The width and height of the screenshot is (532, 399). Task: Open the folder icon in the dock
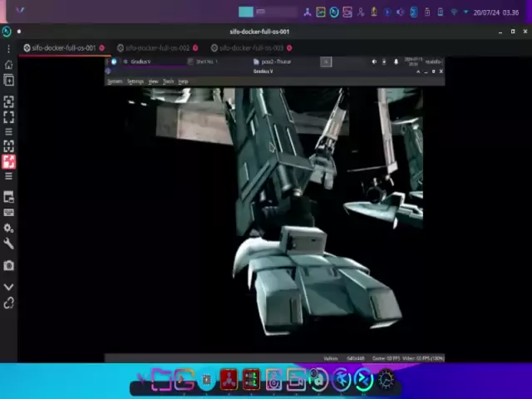tap(161, 381)
